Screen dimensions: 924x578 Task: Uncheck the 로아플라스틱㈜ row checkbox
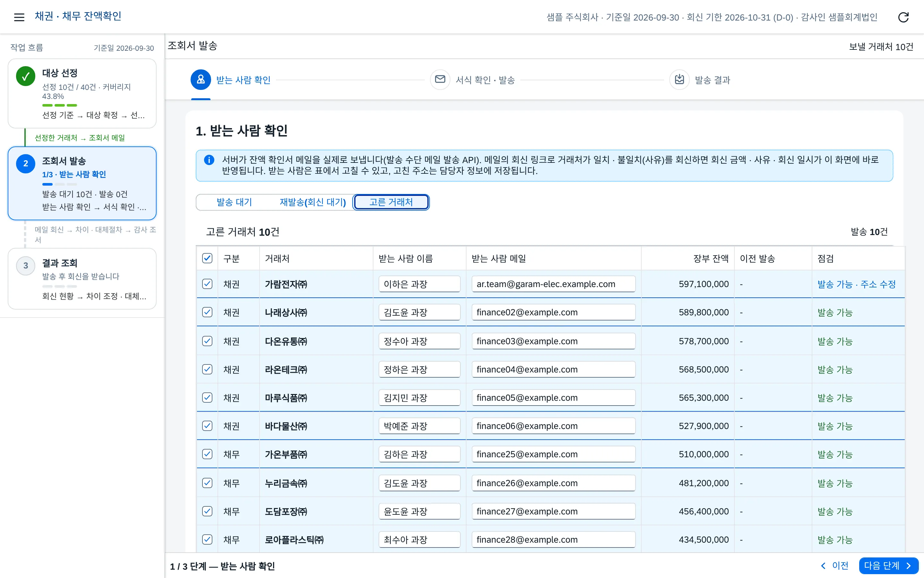coord(207,539)
